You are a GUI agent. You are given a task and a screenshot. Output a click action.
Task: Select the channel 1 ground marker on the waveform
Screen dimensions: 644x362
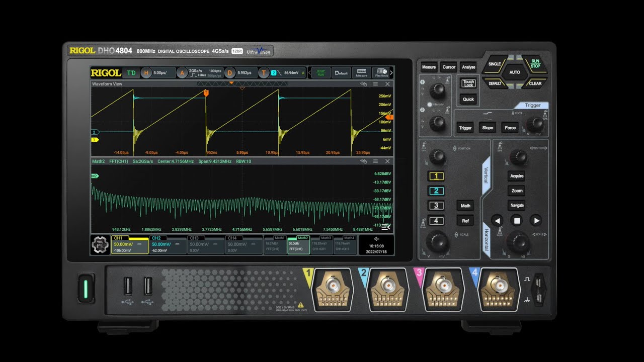[x=94, y=140]
